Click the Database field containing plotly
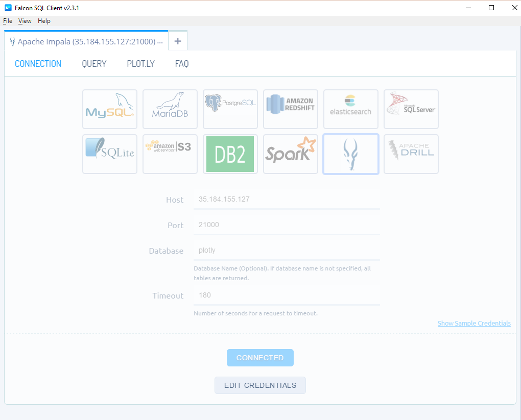This screenshot has height=420, width=521. tap(287, 251)
